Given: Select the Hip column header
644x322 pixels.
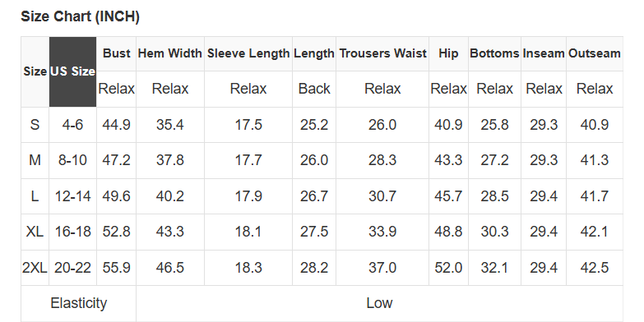Looking at the screenshot, I should [448, 53].
